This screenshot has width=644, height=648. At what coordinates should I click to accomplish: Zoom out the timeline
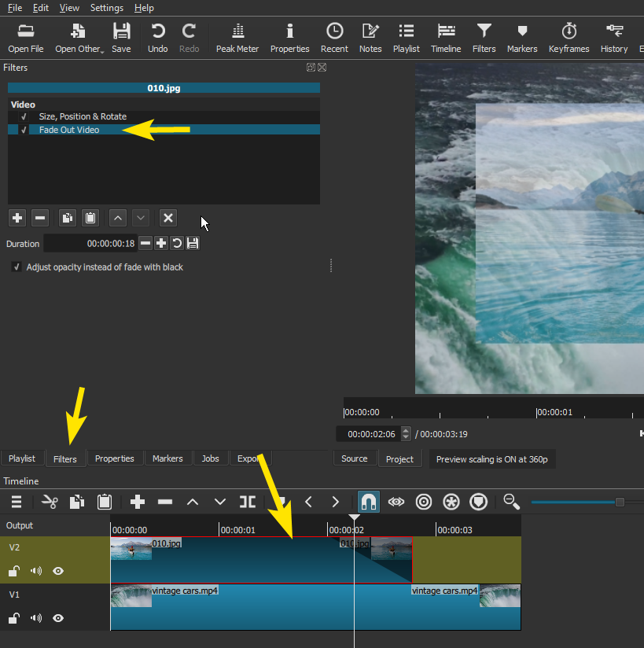(511, 502)
